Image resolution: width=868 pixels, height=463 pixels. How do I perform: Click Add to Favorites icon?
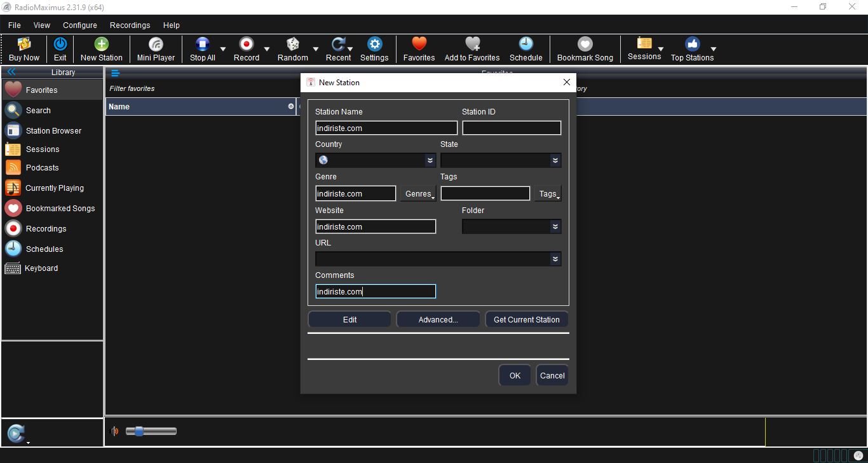[472, 44]
